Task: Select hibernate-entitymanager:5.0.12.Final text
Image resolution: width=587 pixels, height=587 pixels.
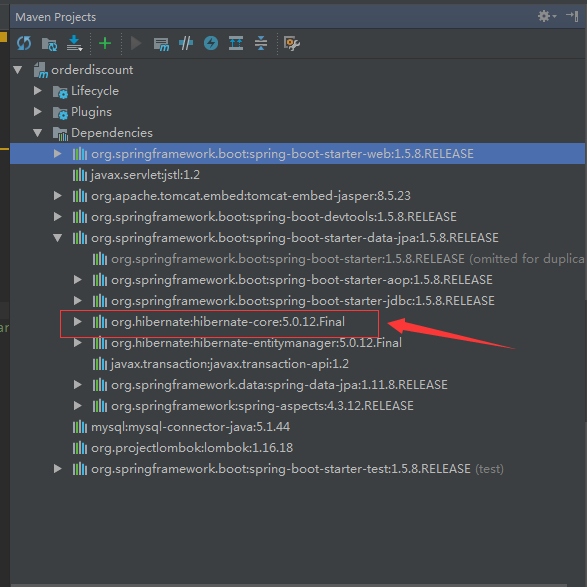Action: click(x=256, y=343)
